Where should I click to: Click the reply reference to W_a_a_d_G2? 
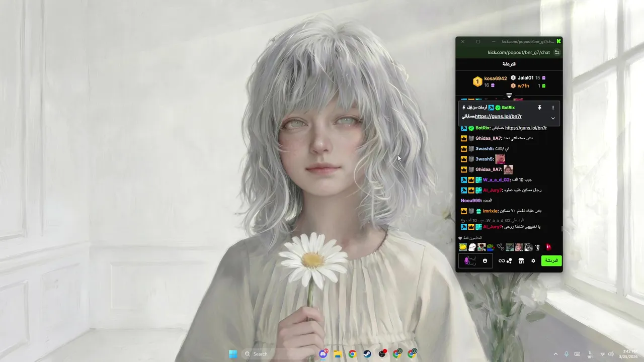point(491,220)
